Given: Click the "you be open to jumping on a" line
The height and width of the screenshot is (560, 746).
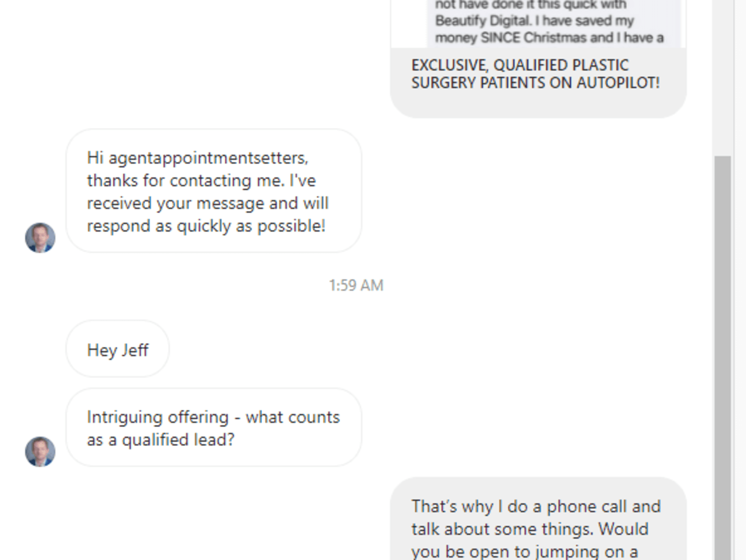Looking at the screenshot, I should tap(525, 551).
